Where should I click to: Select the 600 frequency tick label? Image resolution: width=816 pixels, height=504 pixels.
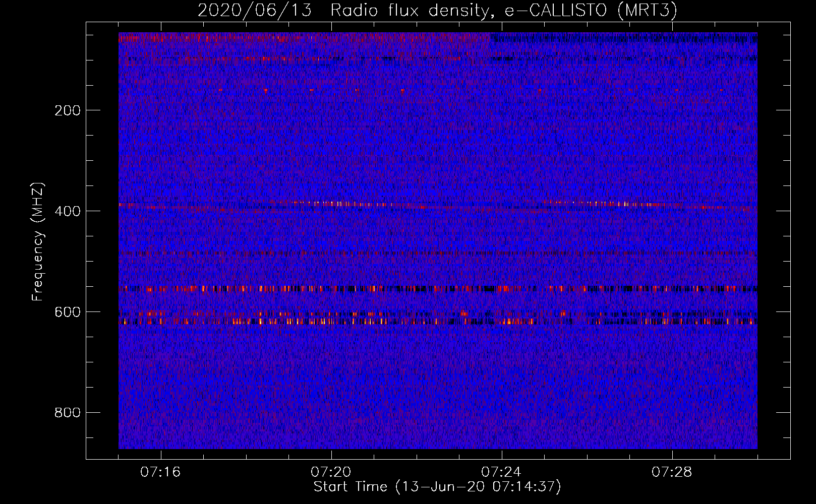point(68,312)
